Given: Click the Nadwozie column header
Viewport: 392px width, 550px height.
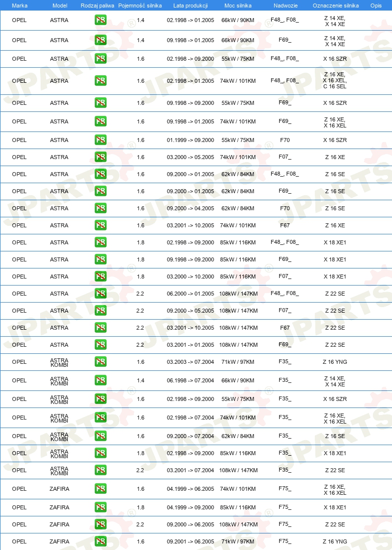Looking at the screenshot, I should 286,6.
